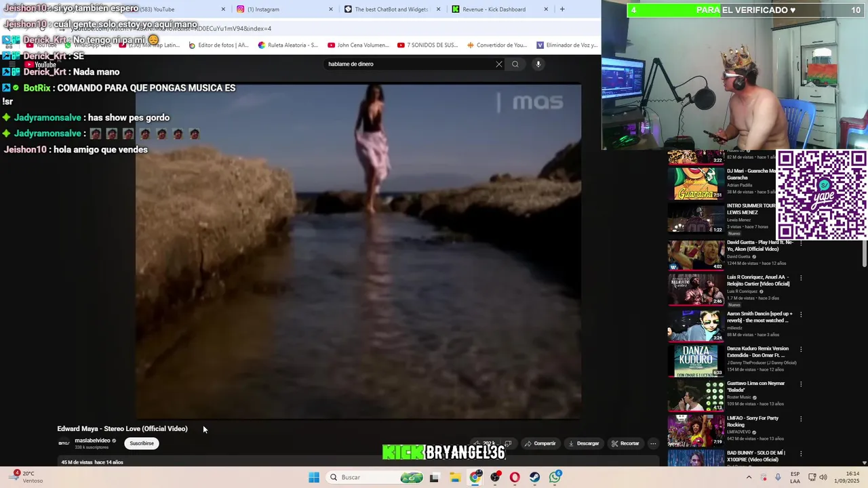868x488 pixels.
Task: Open options menu for LMFAO Sorry For Party Rocking
Action: [x=801, y=420]
